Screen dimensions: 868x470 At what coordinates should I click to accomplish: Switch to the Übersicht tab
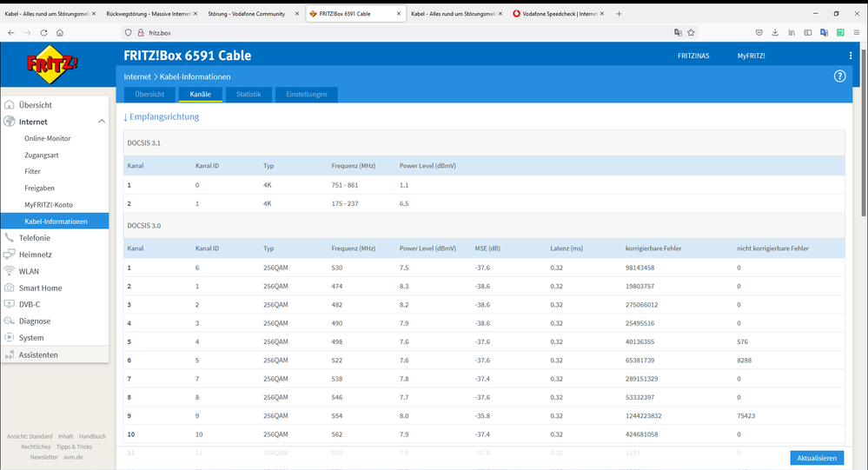(x=149, y=94)
